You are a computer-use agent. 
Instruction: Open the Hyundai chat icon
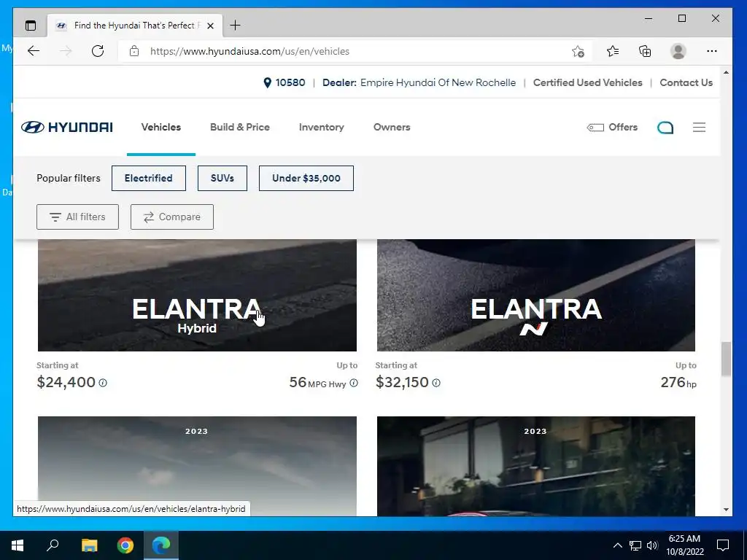pos(665,127)
